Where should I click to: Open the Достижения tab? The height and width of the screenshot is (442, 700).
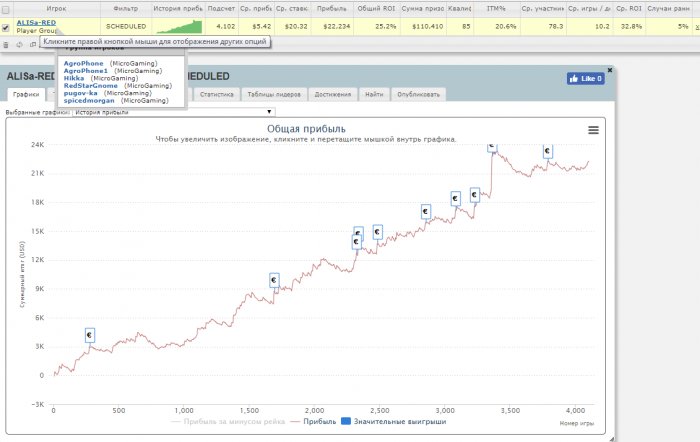333,94
